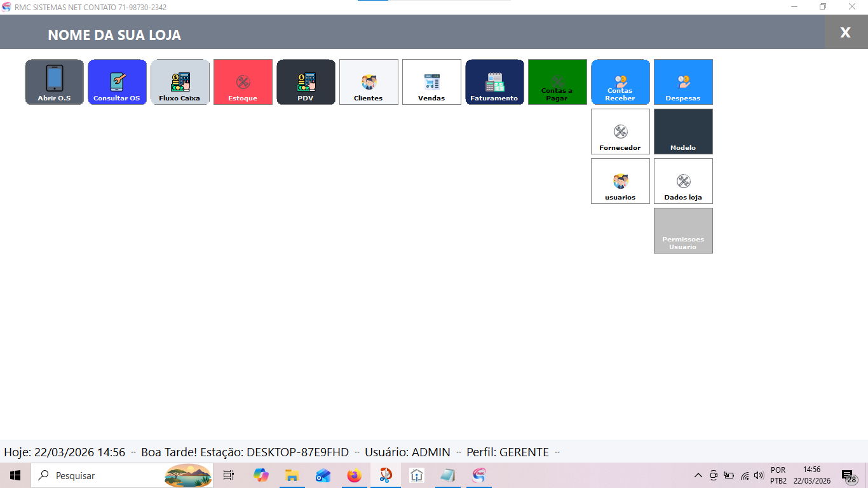This screenshot has width=868, height=488.
Task: Select the red Estoque tile
Action: pos(243,82)
